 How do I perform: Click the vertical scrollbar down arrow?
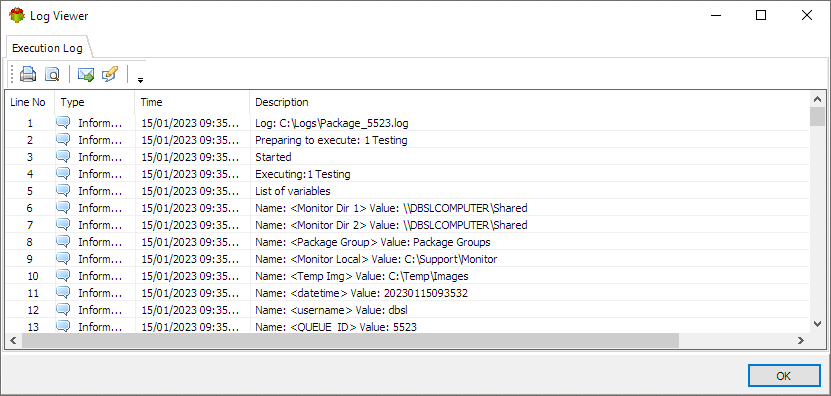[817, 323]
